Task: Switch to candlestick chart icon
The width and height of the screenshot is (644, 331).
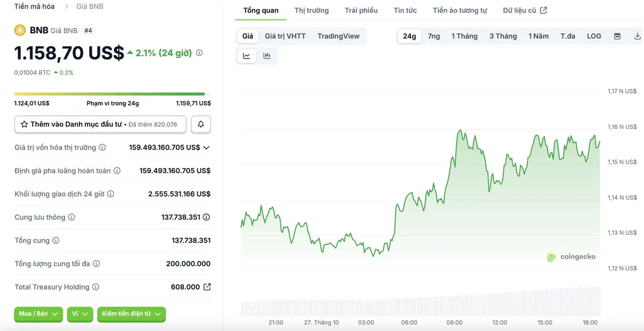Action: [x=267, y=56]
